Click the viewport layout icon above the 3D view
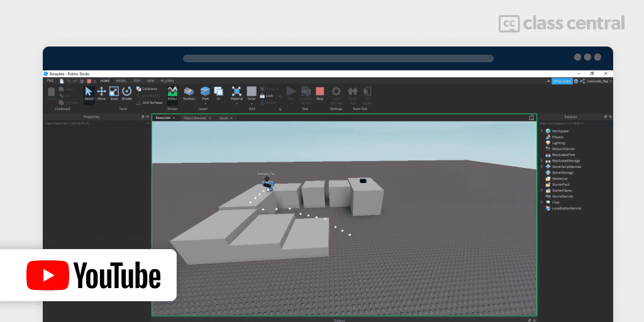The image size is (644, 322). pyautogui.click(x=531, y=118)
